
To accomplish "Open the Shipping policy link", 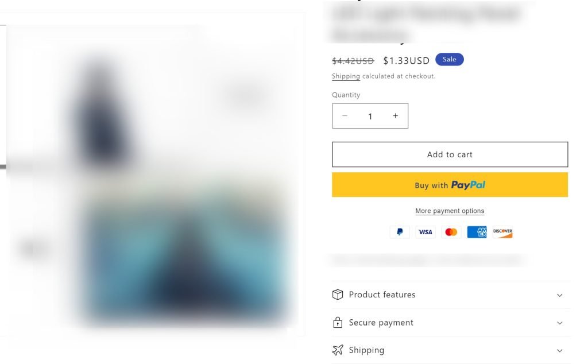I will pyautogui.click(x=346, y=76).
